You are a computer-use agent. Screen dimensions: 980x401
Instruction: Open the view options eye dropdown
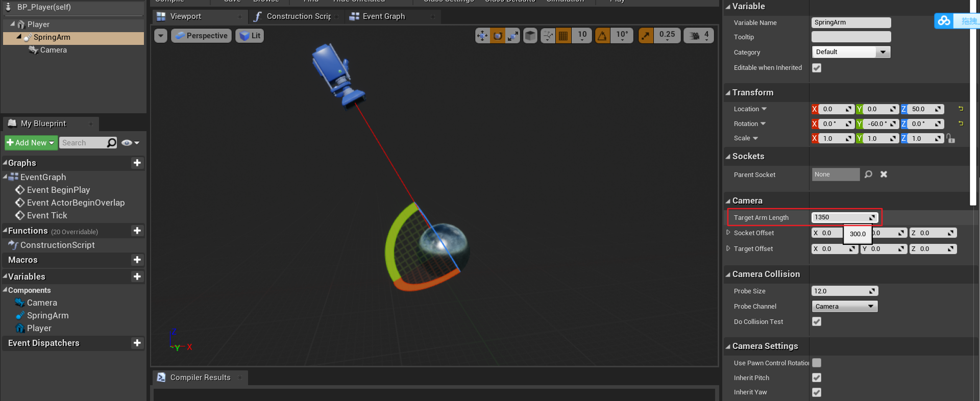tap(130, 143)
